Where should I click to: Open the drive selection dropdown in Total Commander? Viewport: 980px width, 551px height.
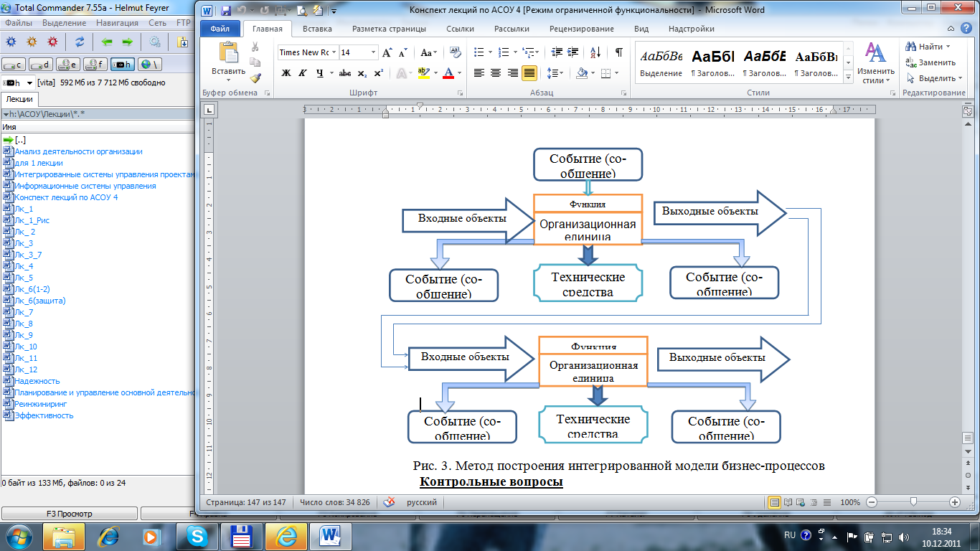[x=19, y=83]
